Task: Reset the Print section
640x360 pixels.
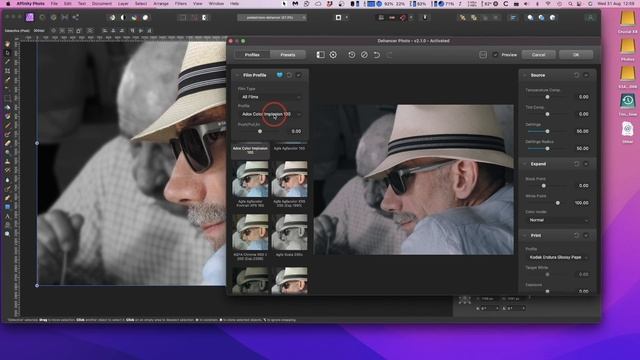Action: (x=576, y=236)
